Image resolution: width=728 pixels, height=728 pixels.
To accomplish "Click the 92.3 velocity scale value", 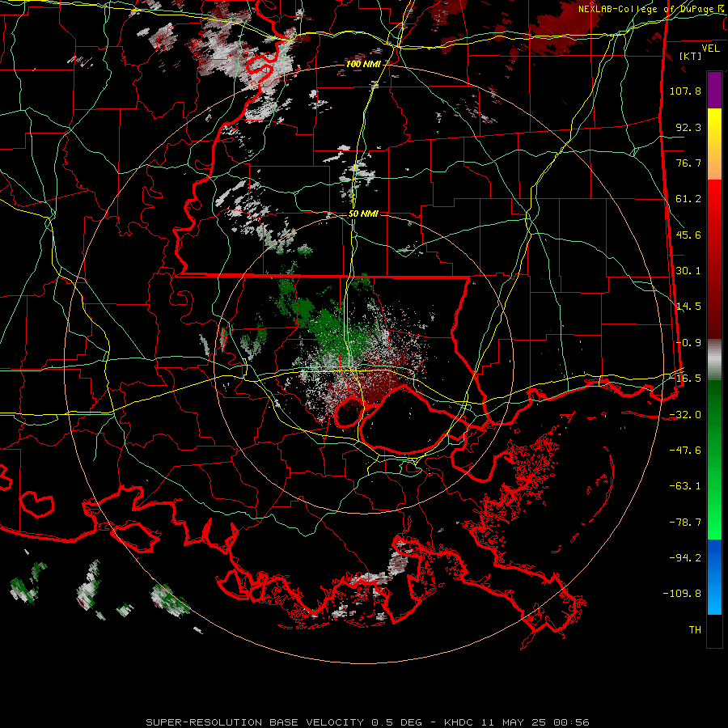I will coord(688,127).
